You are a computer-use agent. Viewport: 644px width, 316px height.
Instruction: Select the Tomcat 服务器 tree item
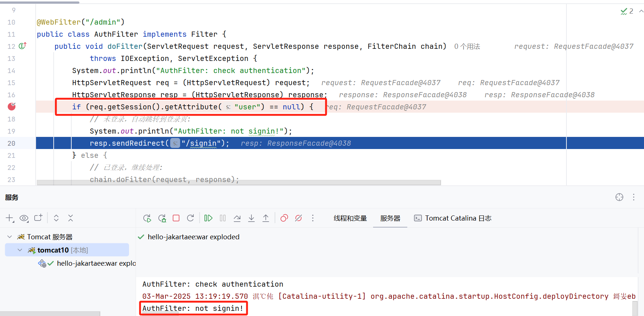tap(45, 237)
